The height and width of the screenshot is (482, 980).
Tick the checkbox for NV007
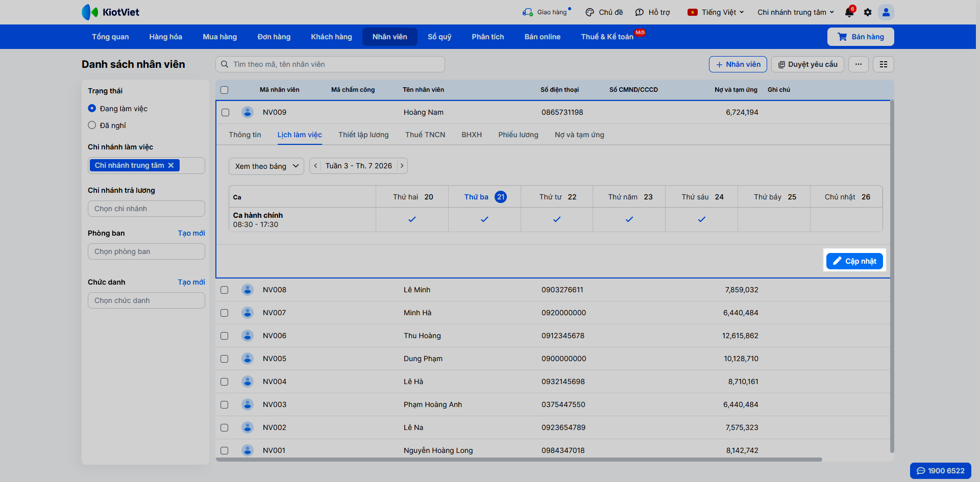pos(225,313)
